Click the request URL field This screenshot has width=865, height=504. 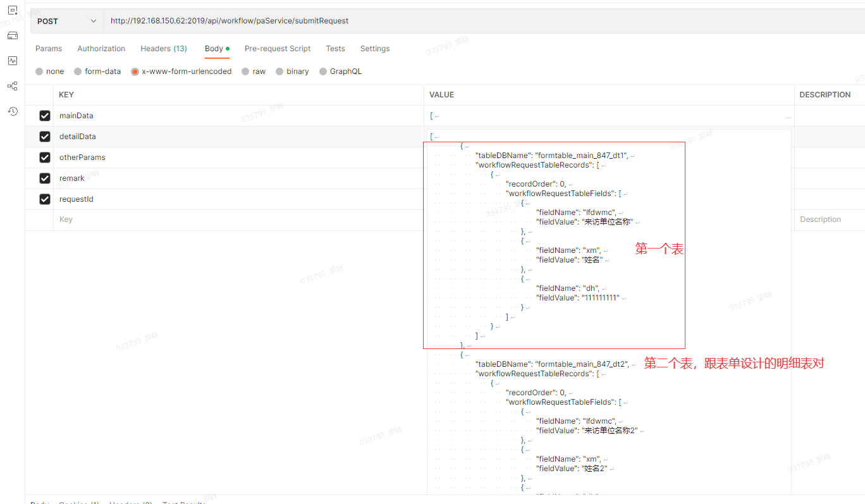[443, 21]
